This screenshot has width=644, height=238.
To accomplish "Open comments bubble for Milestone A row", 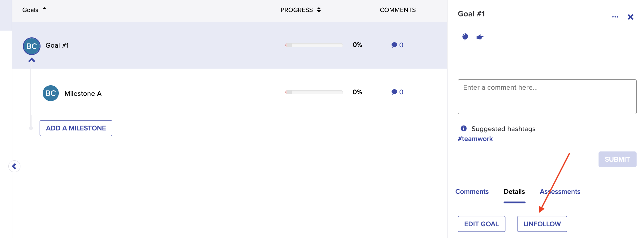I will (397, 92).
